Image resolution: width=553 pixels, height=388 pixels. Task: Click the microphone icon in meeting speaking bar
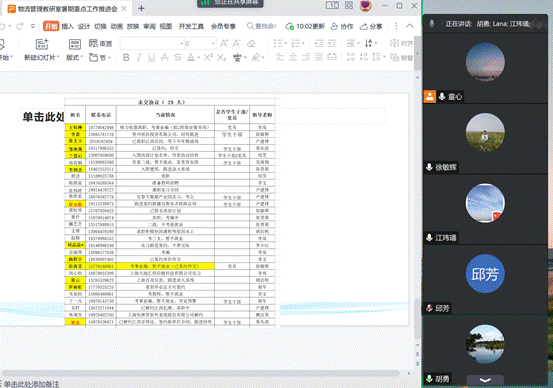[432, 24]
